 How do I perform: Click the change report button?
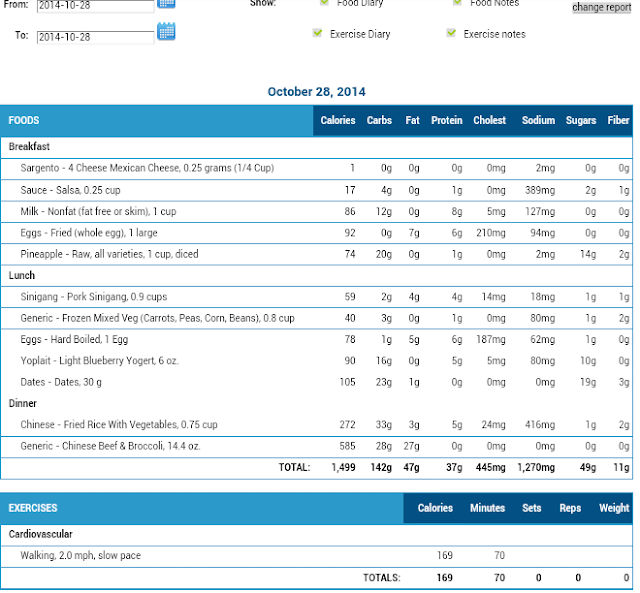[x=602, y=7]
